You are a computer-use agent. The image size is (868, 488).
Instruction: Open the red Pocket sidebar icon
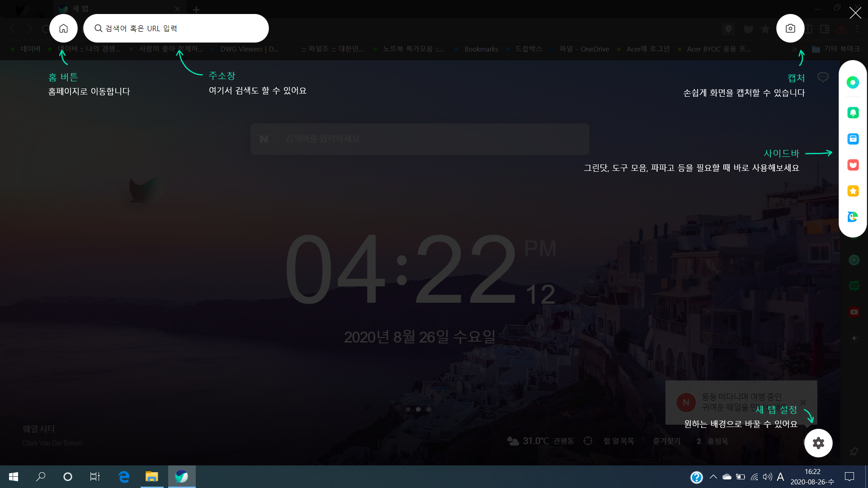[x=853, y=165]
